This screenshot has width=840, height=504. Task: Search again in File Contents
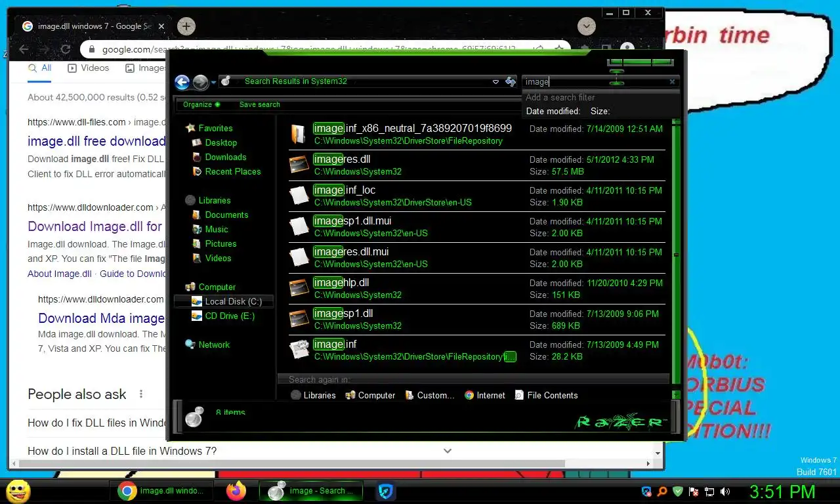pos(546,395)
